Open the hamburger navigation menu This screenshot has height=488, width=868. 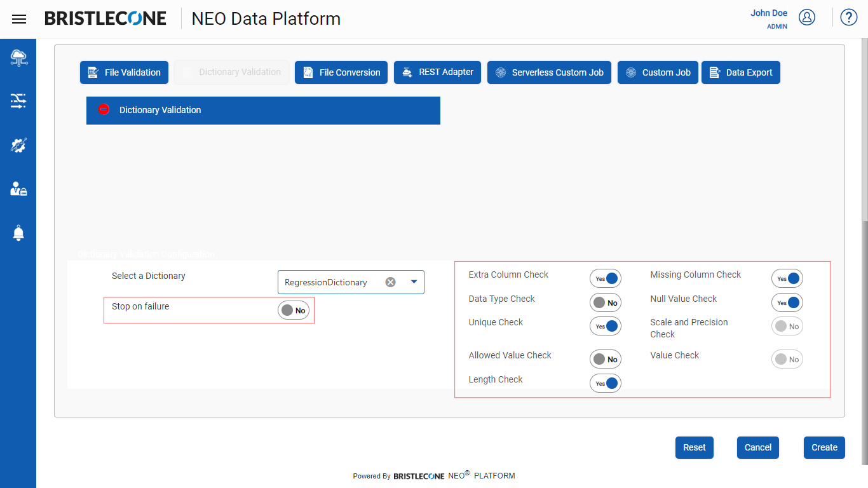(x=19, y=19)
